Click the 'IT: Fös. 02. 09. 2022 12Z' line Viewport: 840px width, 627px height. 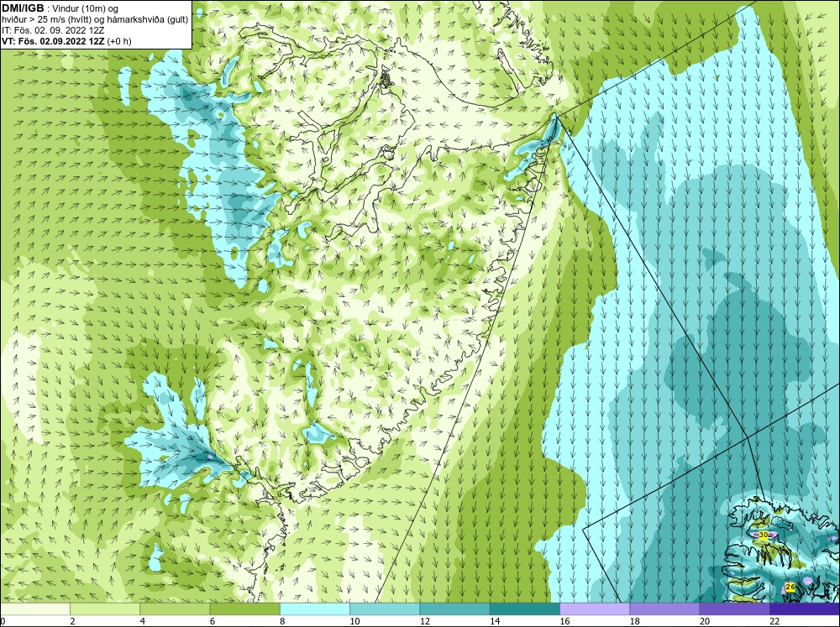(x=53, y=30)
